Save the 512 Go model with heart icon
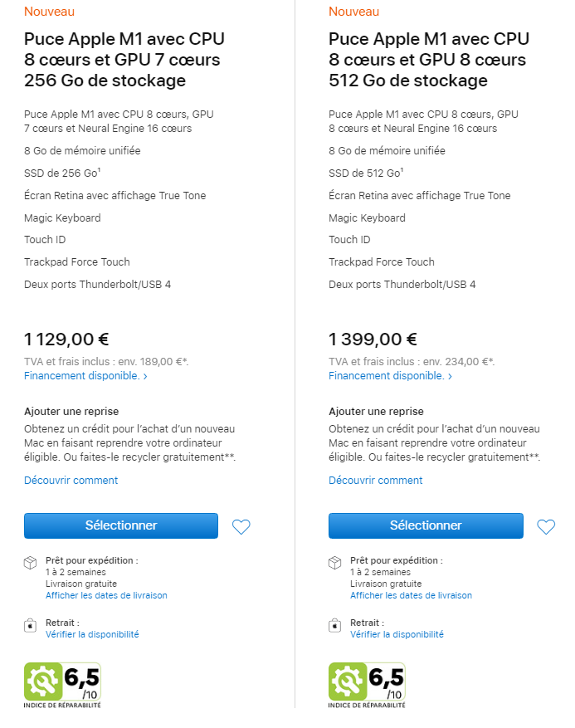Viewport: 575px width, 728px height. coord(546,526)
